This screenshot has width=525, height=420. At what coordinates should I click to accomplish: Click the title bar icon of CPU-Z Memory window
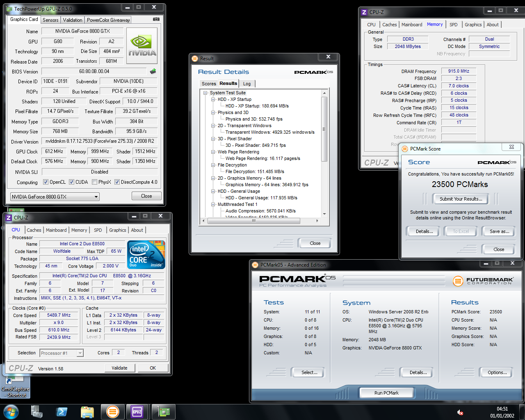pyautogui.click(x=364, y=12)
